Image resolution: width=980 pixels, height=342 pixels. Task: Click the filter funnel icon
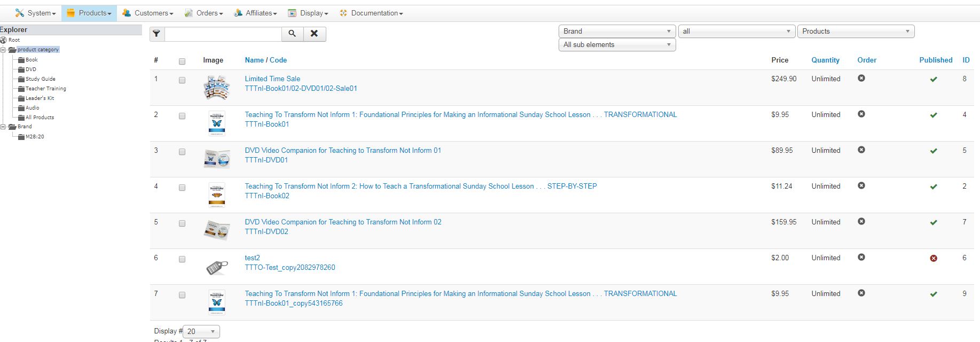[x=156, y=34]
